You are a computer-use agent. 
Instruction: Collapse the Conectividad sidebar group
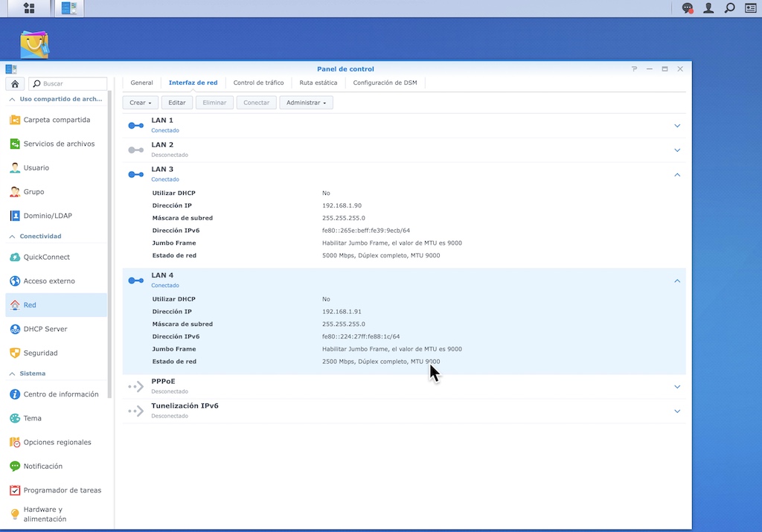(12, 237)
